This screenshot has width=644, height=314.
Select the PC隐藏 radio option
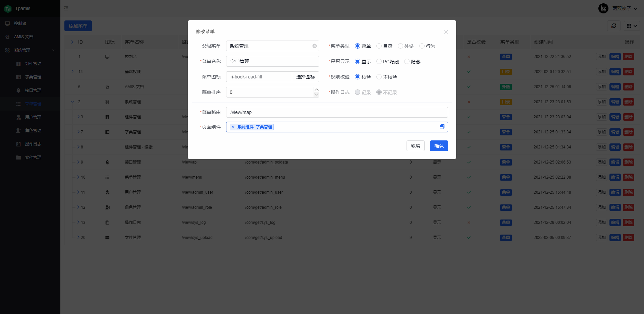coord(379,61)
